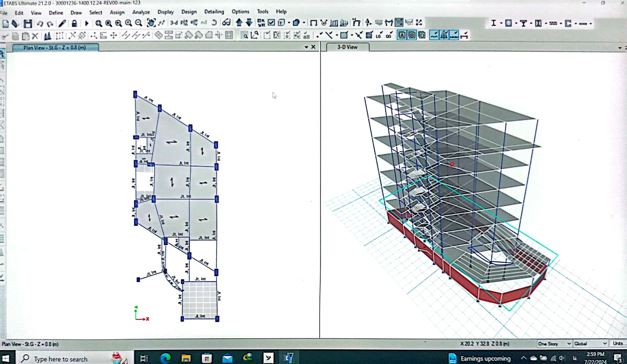
Task: Expand the I-section frame property dropdown arrow
Action: 501,24
